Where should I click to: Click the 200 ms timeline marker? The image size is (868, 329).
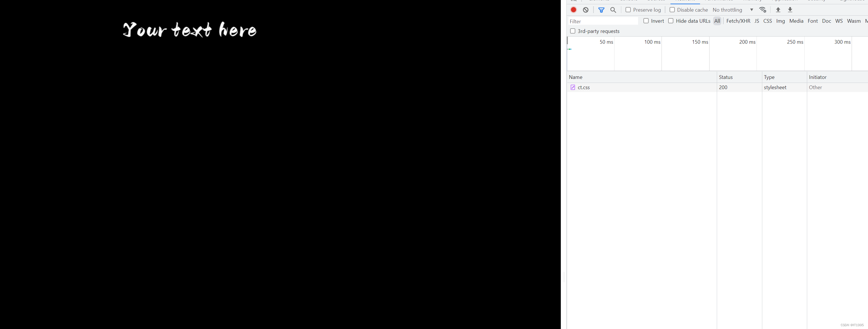pyautogui.click(x=747, y=42)
